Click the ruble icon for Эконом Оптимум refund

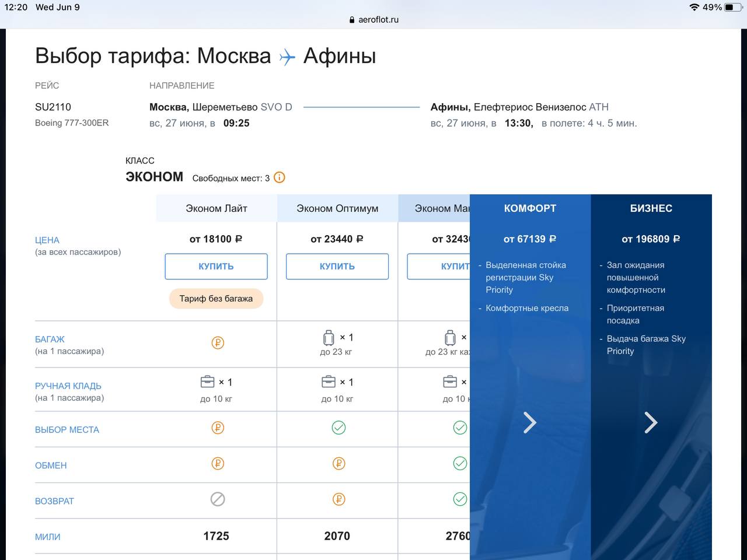[338, 499]
